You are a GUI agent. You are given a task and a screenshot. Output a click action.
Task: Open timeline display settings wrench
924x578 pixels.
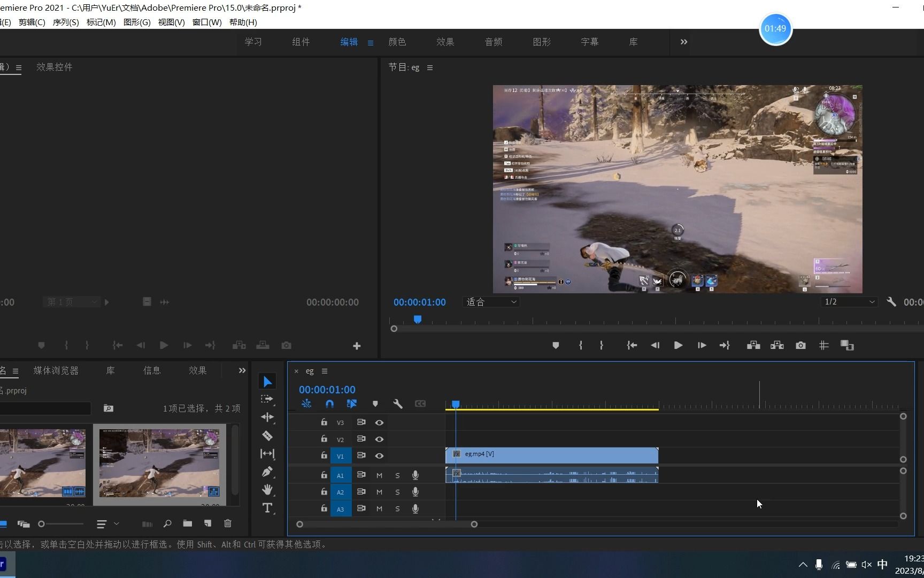[398, 404]
